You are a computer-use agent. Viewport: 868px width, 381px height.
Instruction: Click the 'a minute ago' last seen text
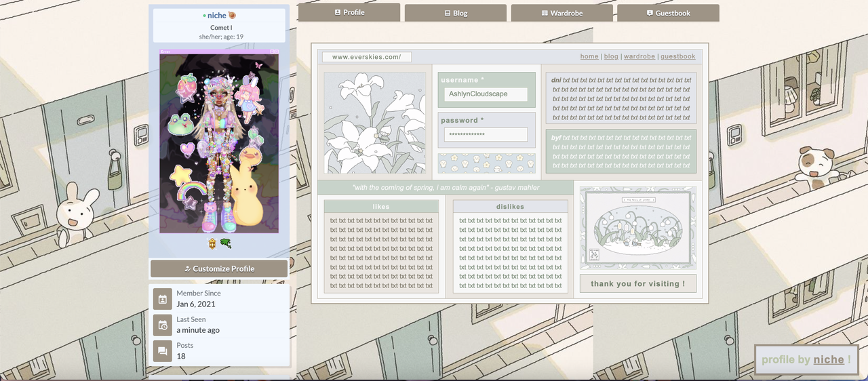pos(198,330)
